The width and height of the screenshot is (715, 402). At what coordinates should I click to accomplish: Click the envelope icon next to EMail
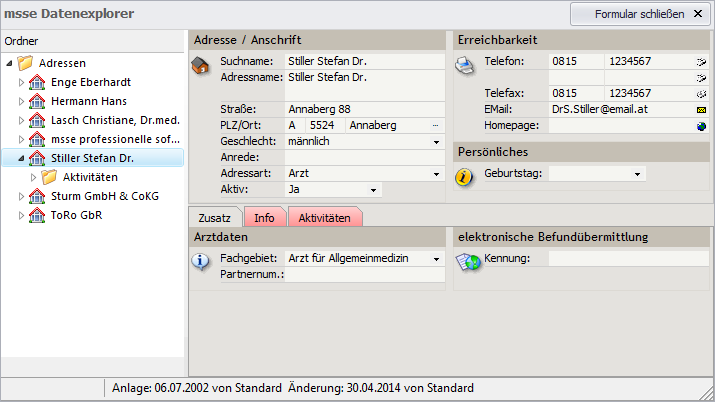point(701,110)
